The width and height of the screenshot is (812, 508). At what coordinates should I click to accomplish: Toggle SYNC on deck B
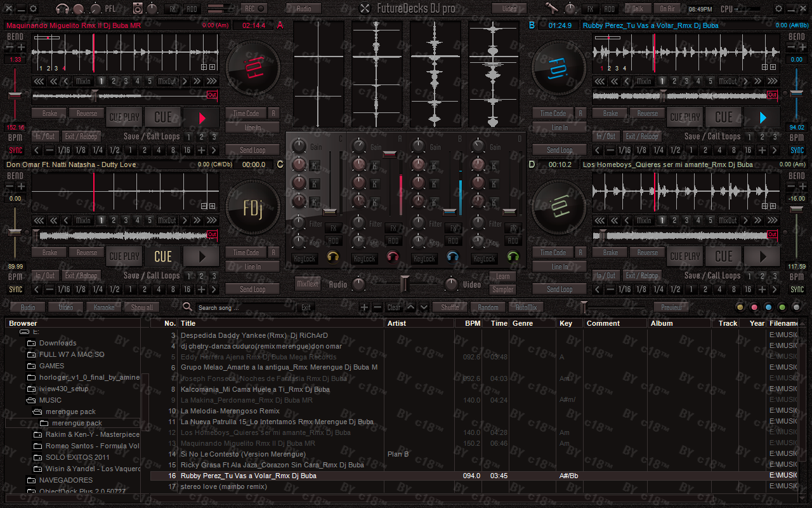[797, 150]
